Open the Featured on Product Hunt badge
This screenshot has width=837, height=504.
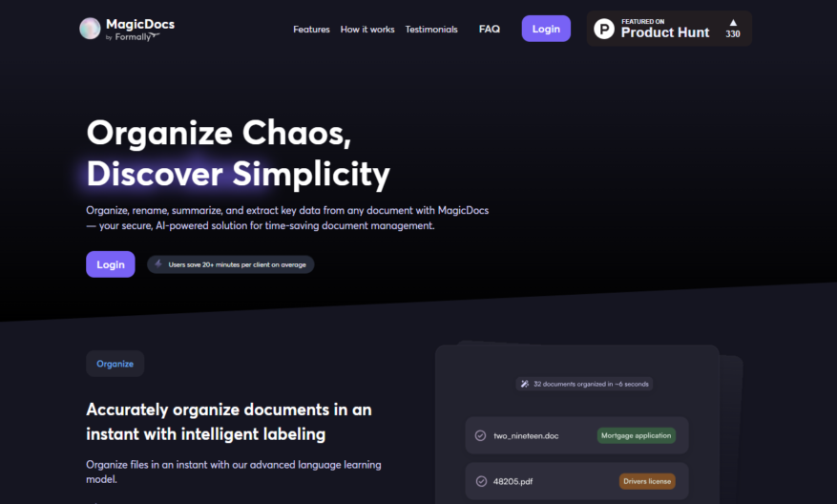(669, 29)
